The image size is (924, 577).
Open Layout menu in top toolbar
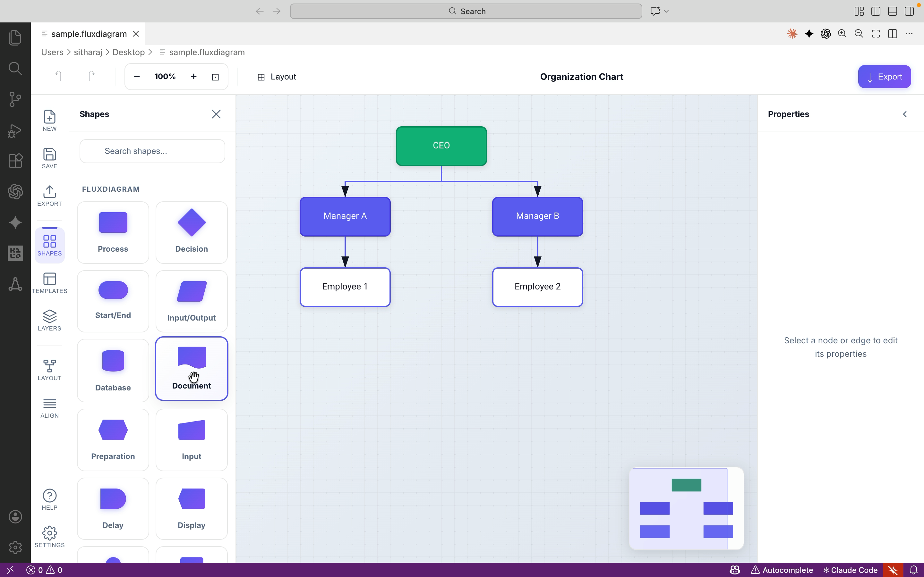[x=277, y=77]
